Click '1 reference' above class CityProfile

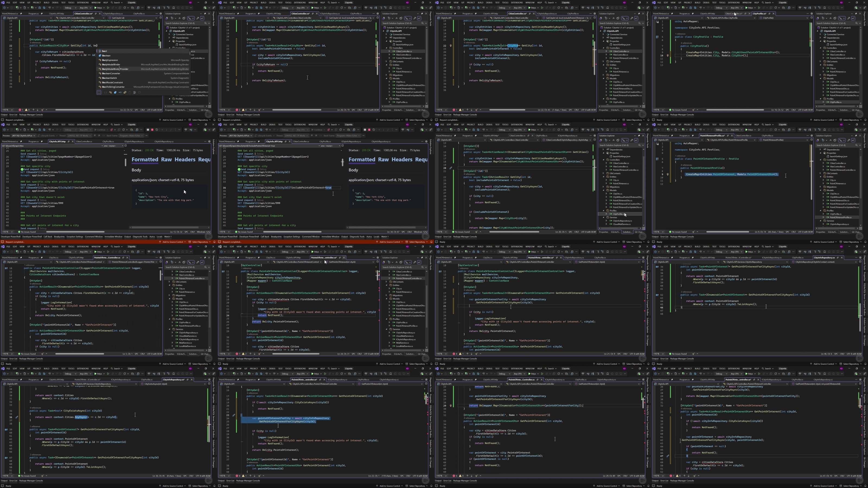pyautogui.click(x=680, y=34)
